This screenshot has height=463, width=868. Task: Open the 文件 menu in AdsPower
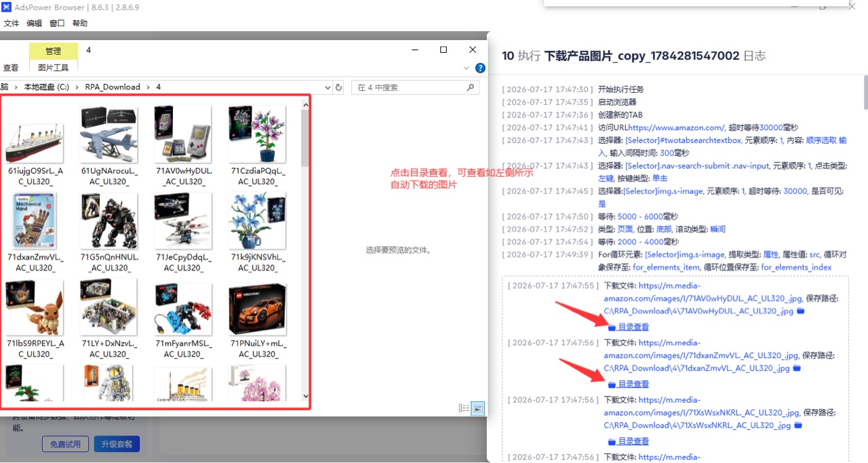(12, 23)
